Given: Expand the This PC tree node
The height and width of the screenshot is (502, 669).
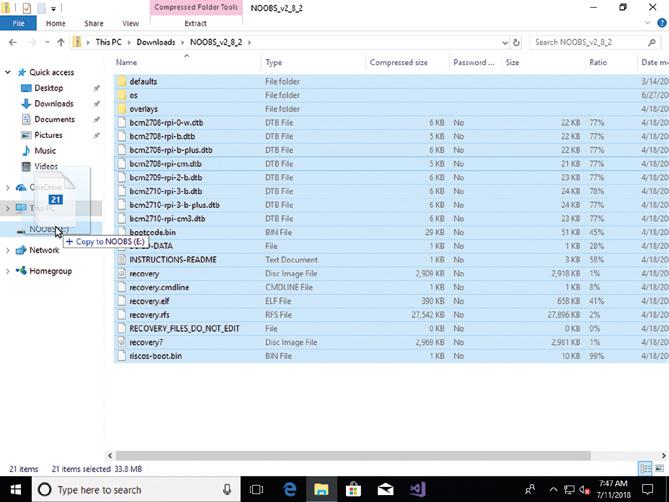Looking at the screenshot, I should click(7, 208).
